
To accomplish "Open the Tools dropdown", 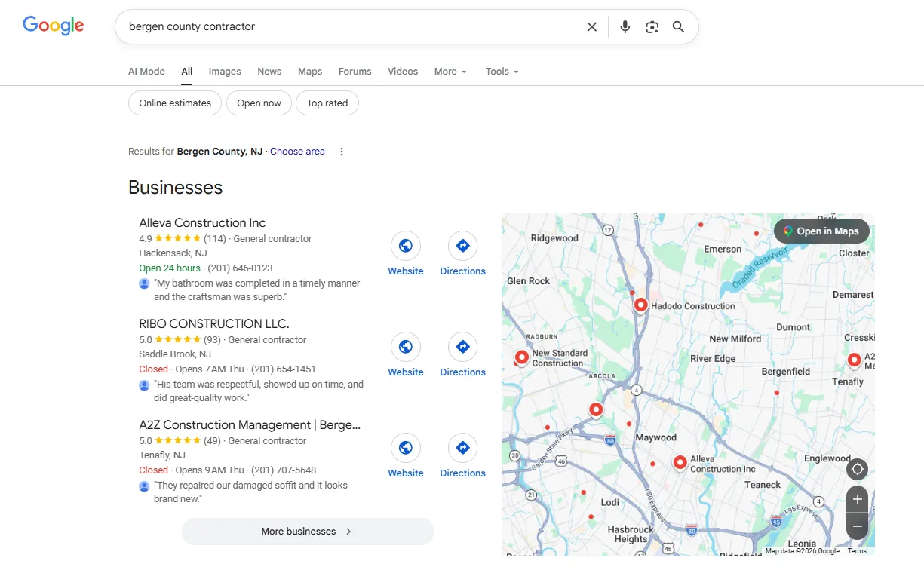I will [502, 72].
